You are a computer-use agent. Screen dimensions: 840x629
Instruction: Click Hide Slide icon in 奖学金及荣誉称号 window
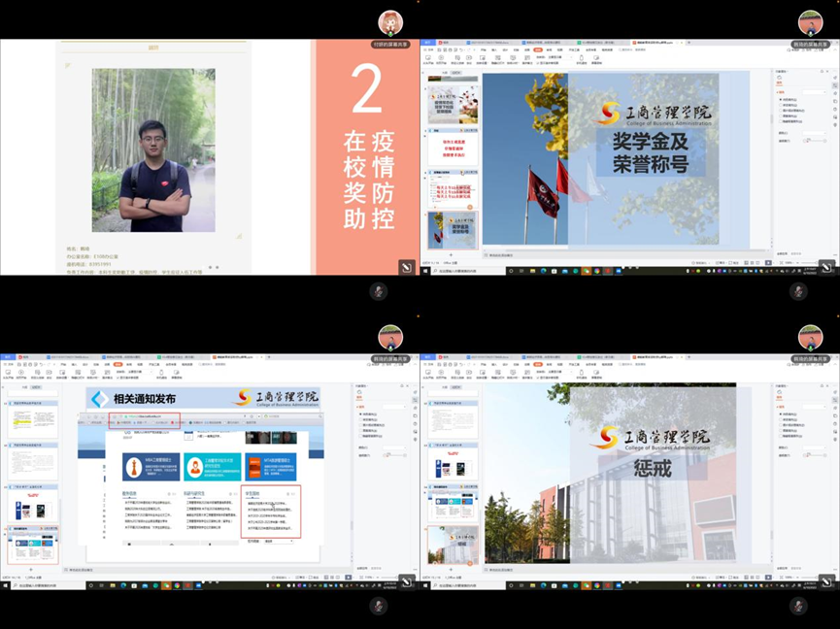pyautogui.click(x=497, y=57)
